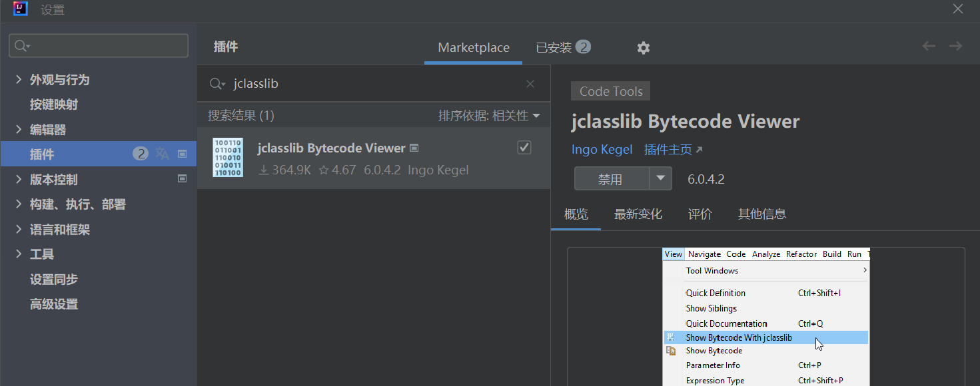Click the download count icon

pos(263,170)
